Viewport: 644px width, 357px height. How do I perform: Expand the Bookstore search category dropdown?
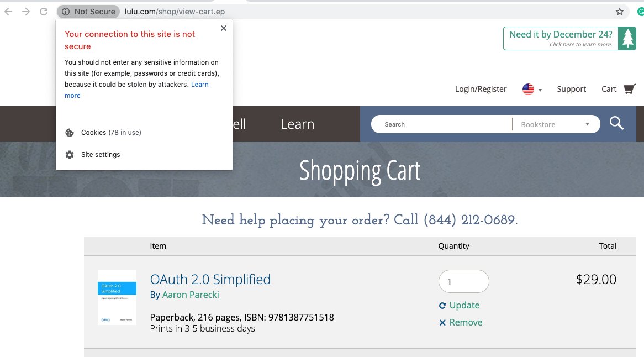coord(555,124)
